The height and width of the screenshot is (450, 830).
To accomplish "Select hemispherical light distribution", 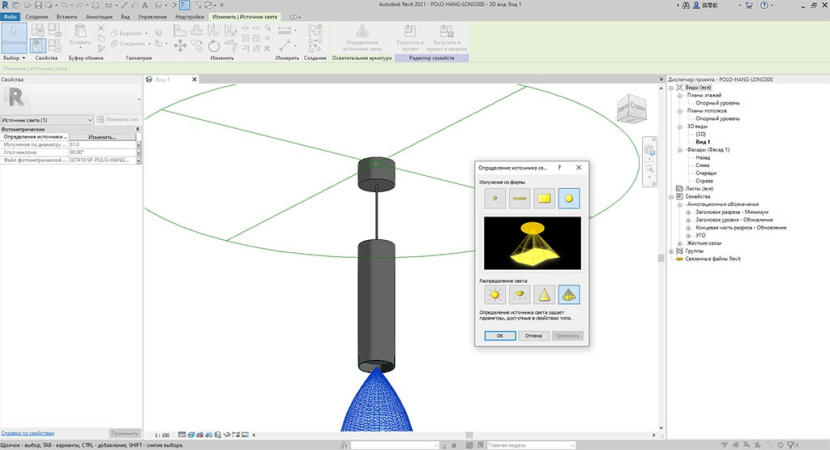I will point(519,295).
